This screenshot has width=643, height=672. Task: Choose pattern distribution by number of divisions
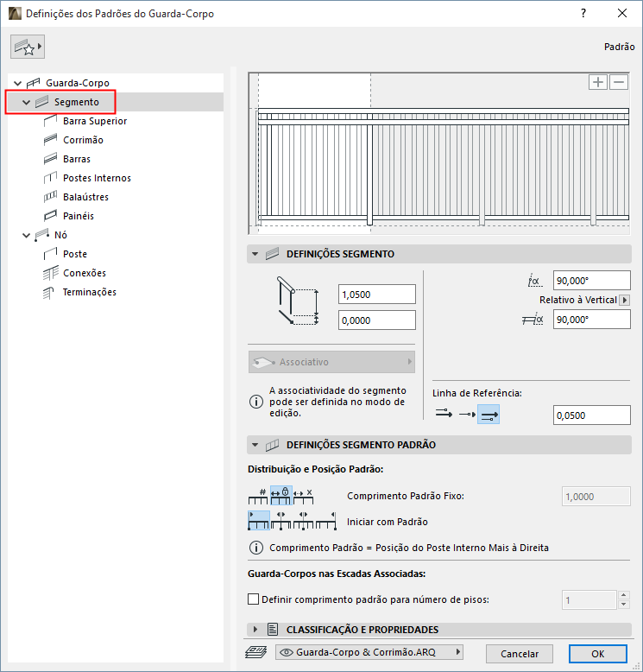tap(258, 497)
